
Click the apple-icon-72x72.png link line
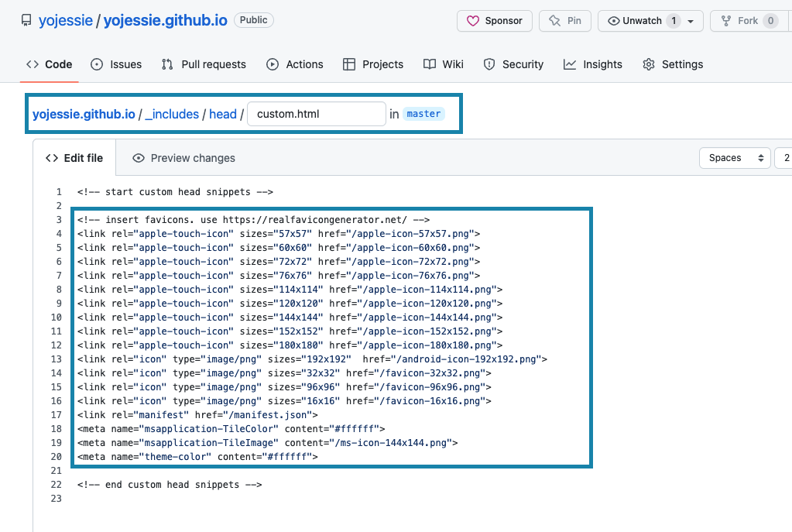click(279, 262)
